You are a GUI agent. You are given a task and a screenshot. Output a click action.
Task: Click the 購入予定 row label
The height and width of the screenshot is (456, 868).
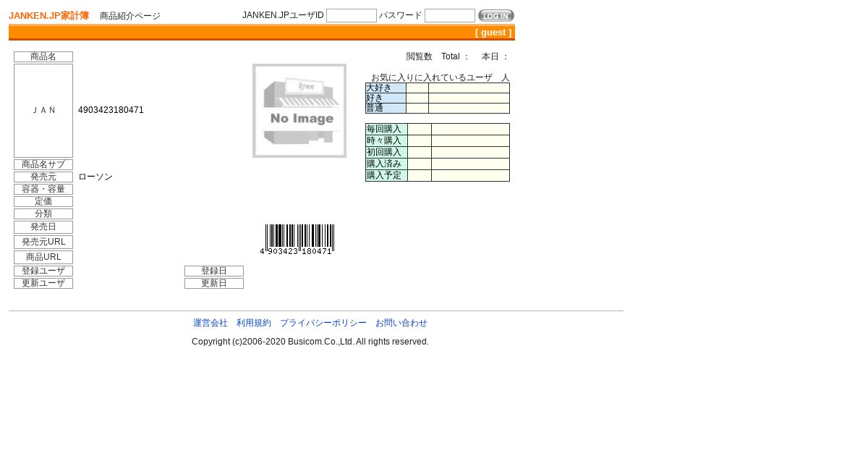pyautogui.click(x=386, y=176)
